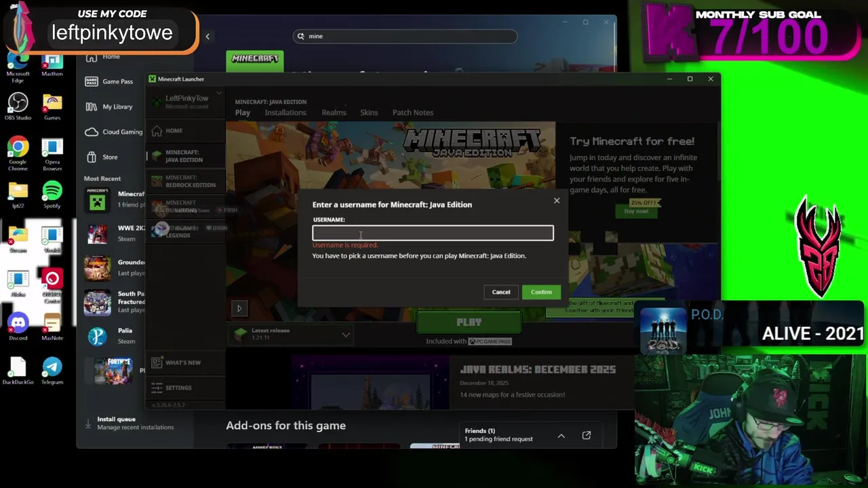Close the username dialog with X
This screenshot has width=868, height=488.
pos(557,201)
